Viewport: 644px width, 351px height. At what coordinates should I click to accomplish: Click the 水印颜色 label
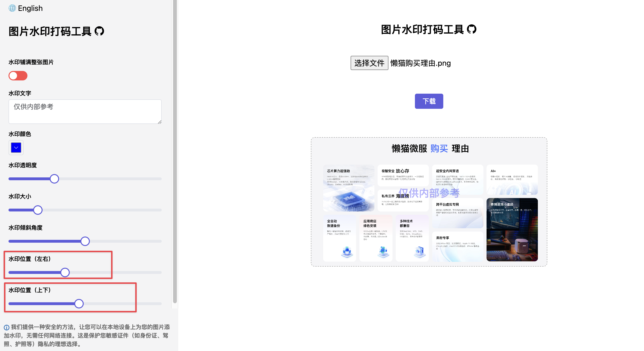click(20, 134)
